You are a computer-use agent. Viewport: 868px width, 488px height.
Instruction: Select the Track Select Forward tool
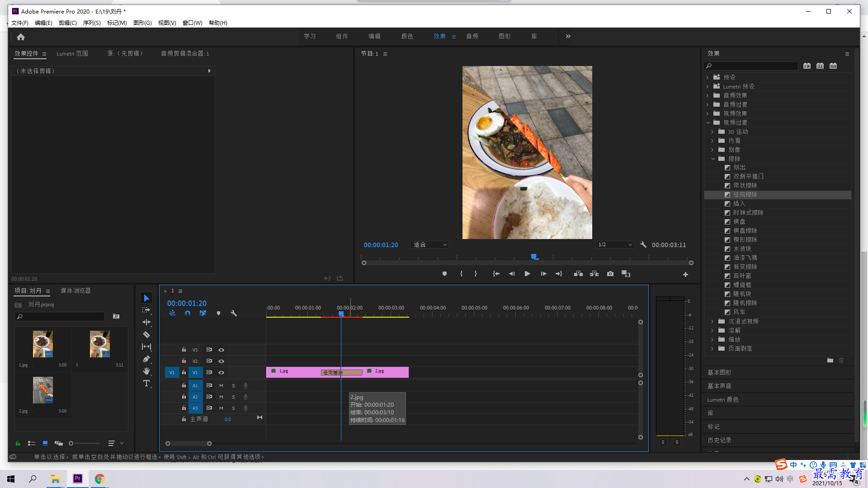click(146, 310)
